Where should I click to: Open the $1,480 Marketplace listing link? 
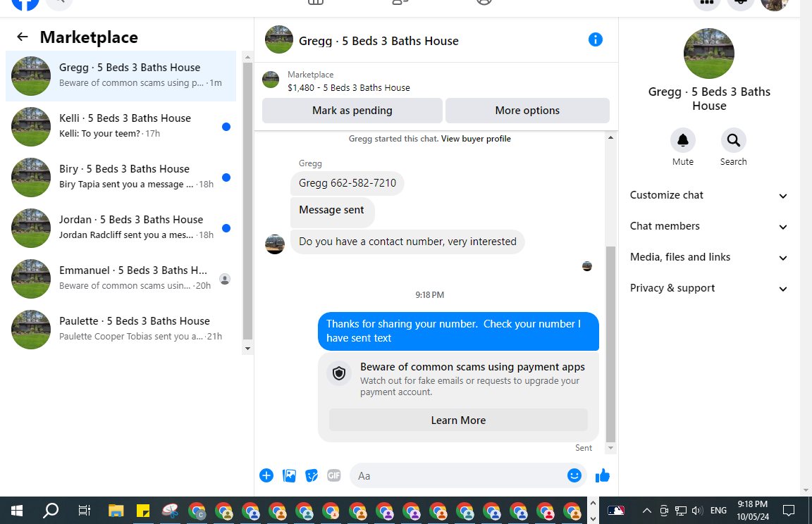[348, 88]
